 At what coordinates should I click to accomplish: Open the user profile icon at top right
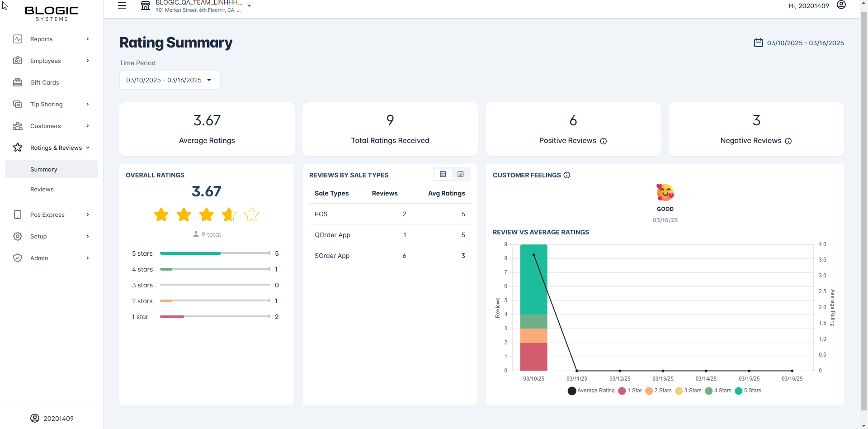(x=841, y=5)
